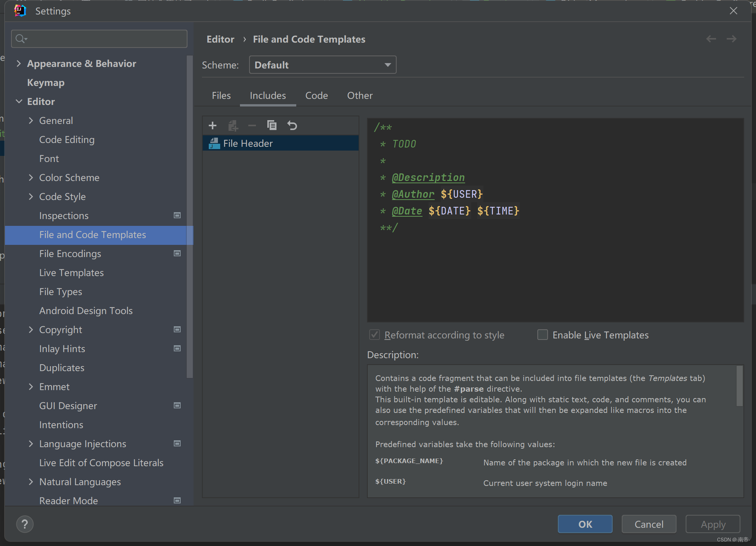Open Android Design Tools settings
Screen dimensions: 756x546
86,311
